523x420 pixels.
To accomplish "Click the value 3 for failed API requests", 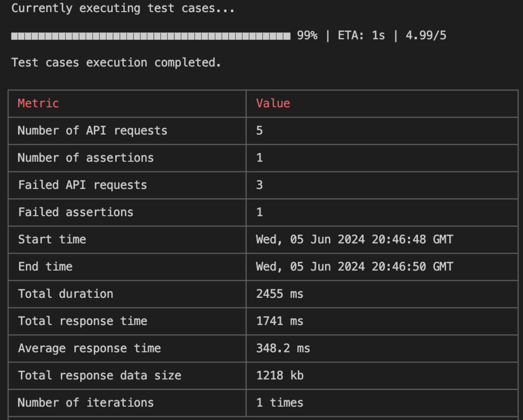I will pyautogui.click(x=259, y=185).
